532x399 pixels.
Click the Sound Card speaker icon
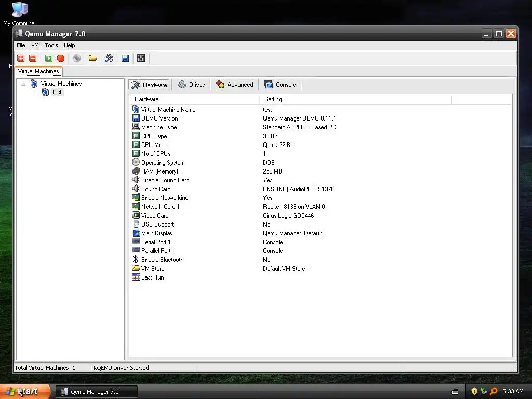(x=136, y=189)
